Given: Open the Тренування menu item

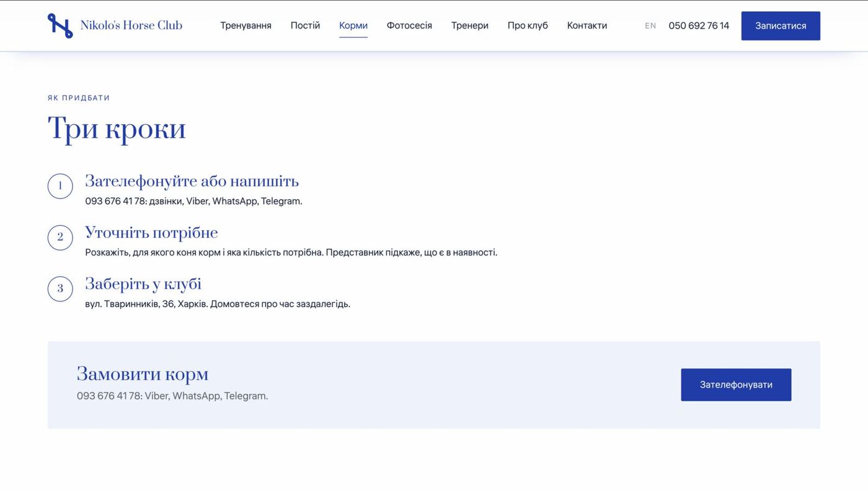Looking at the screenshot, I should 246,25.
